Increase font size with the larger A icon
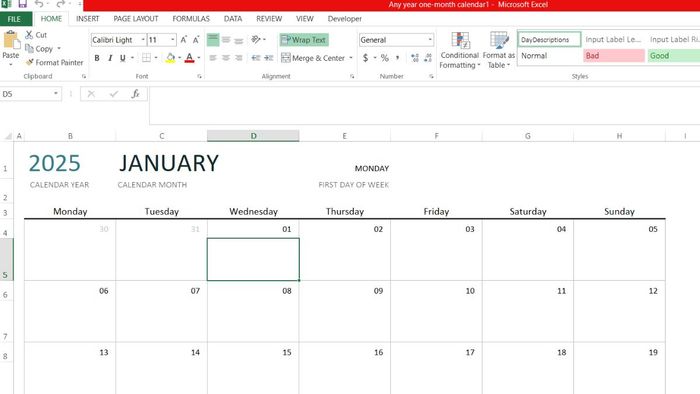 point(183,40)
